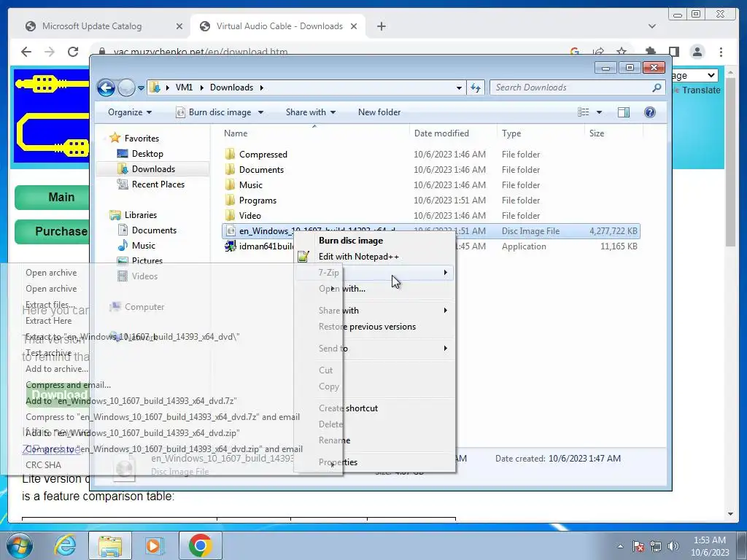Open Chrome extensions puzzle icon
The width and height of the screenshot is (747, 560).
coord(650,52)
